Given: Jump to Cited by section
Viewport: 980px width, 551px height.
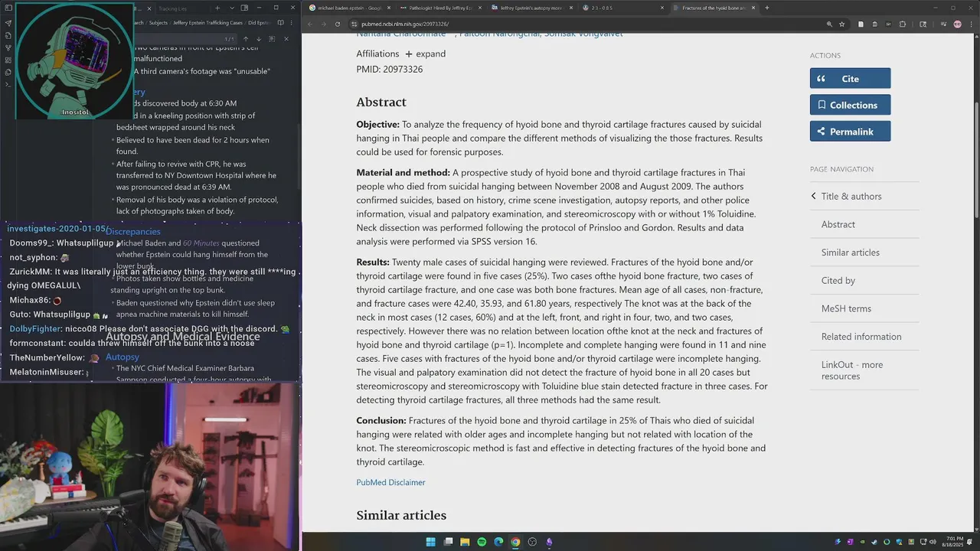Looking at the screenshot, I should click(838, 280).
